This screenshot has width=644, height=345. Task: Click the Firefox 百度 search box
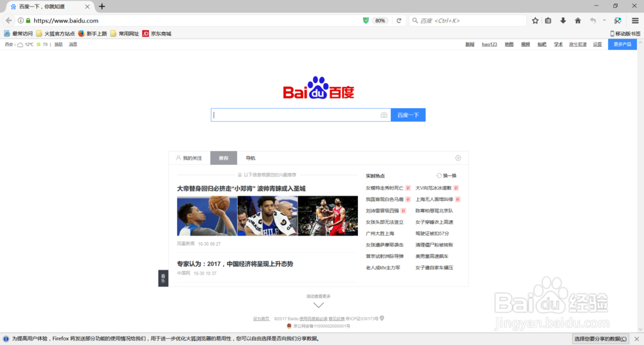468,21
